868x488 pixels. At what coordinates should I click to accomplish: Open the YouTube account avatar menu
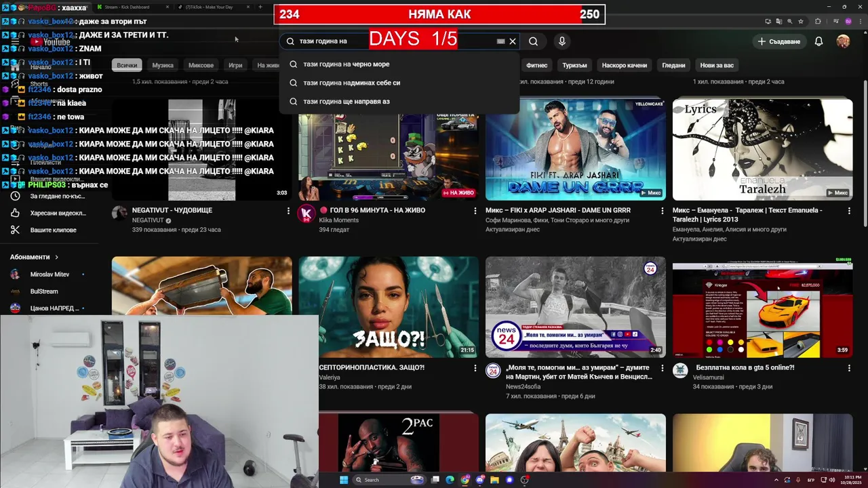(x=843, y=41)
